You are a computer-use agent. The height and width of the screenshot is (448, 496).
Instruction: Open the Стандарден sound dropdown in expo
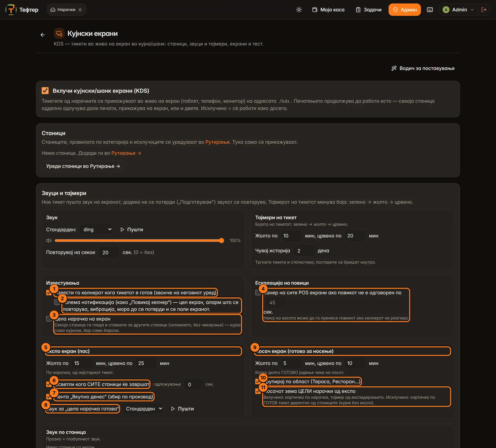pyautogui.click(x=143, y=409)
